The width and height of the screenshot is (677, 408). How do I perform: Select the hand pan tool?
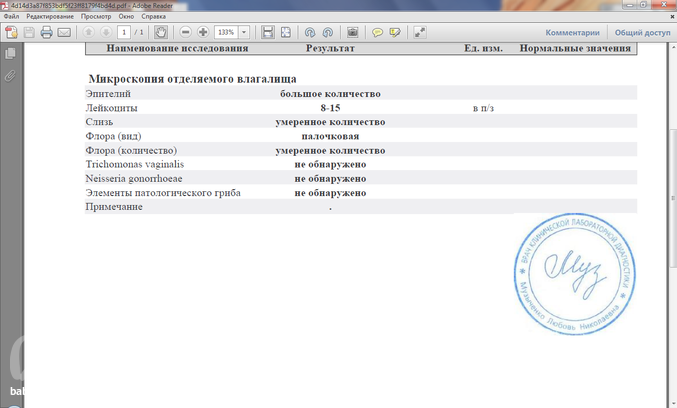[160, 32]
